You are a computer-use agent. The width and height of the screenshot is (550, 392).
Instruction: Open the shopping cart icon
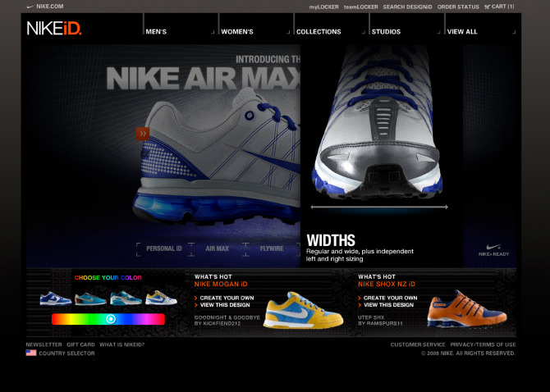487,7
